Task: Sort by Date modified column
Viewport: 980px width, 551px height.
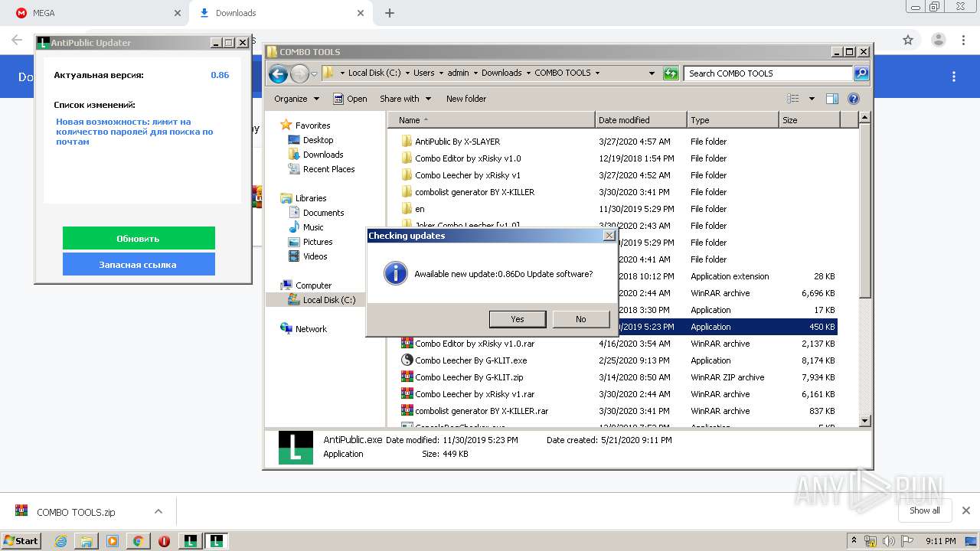Action: pos(641,120)
